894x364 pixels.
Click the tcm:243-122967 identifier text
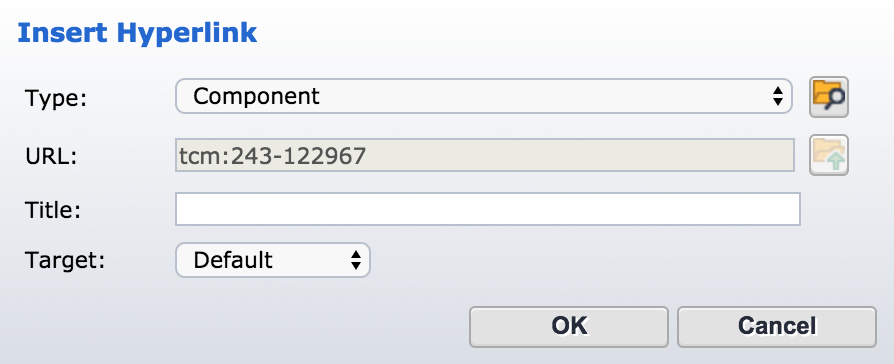click(x=273, y=155)
